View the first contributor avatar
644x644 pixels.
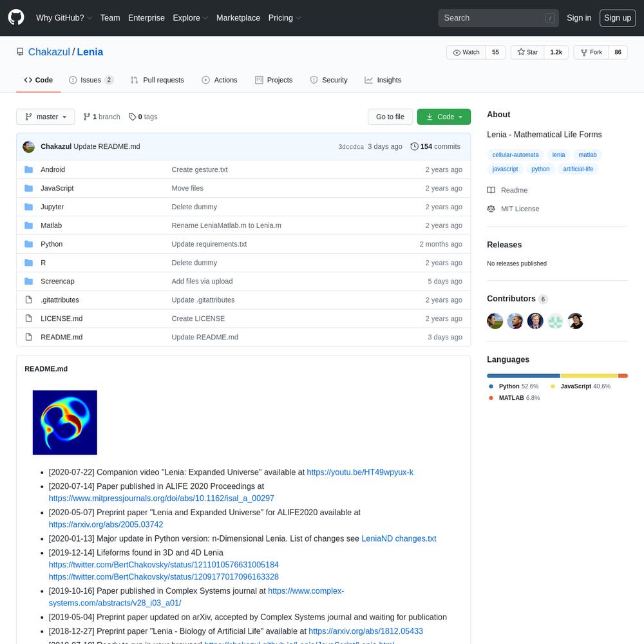point(495,321)
